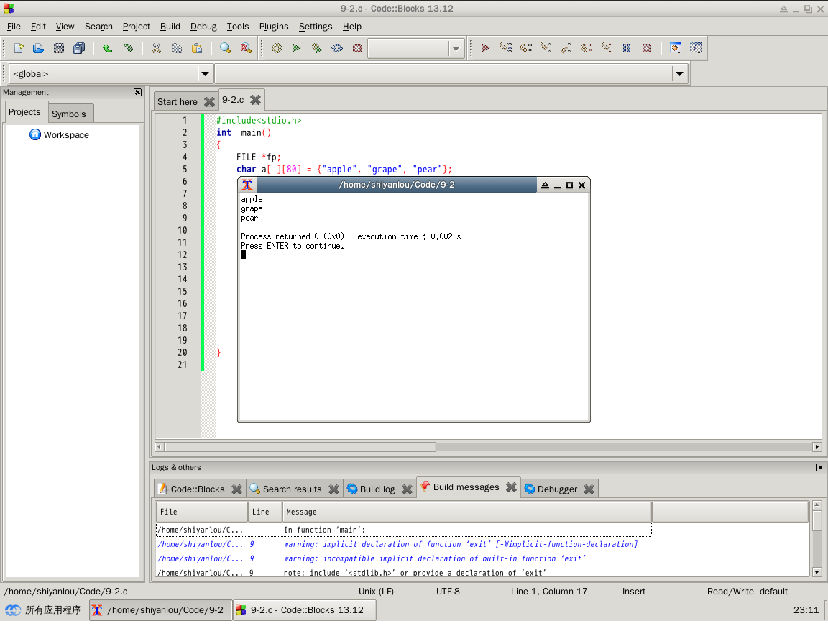Click the editor horizontal scrollbar

point(300,447)
